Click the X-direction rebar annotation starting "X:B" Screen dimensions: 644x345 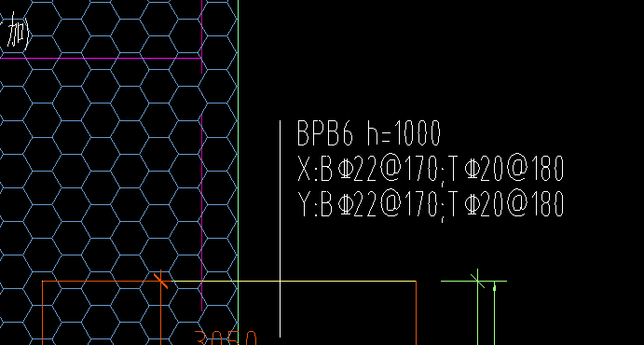click(x=430, y=169)
